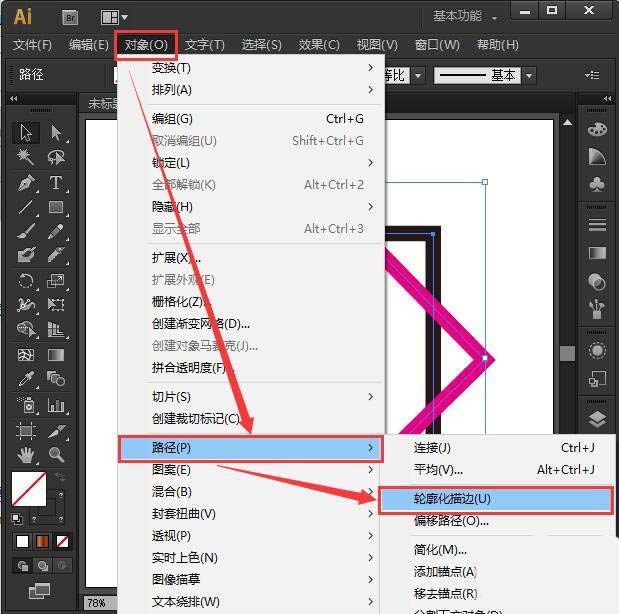Expand the 排列(A) submenu
Screen dimensions: 619x614
(251, 90)
